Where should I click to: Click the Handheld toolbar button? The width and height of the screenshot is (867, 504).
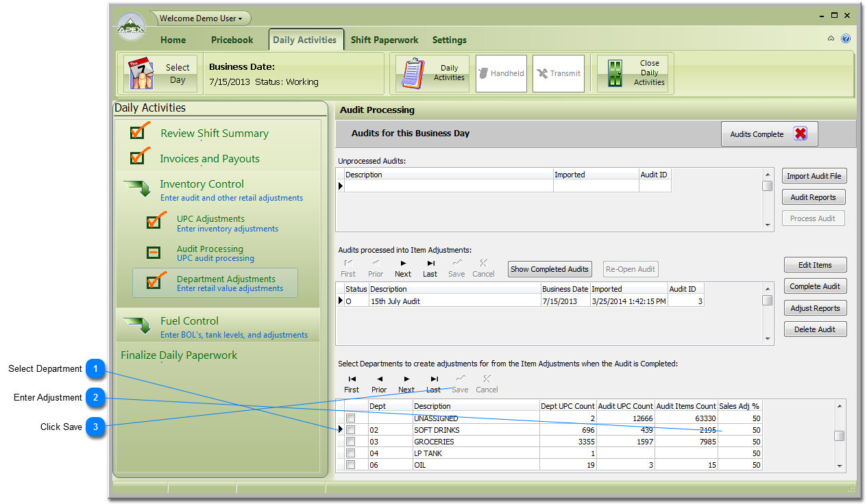pyautogui.click(x=501, y=74)
